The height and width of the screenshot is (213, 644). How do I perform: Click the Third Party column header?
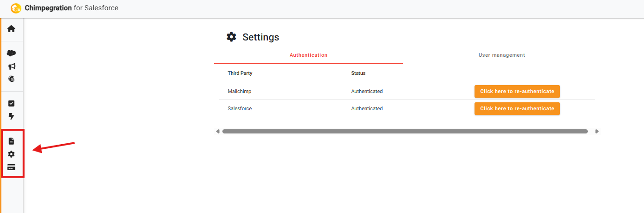[240, 73]
